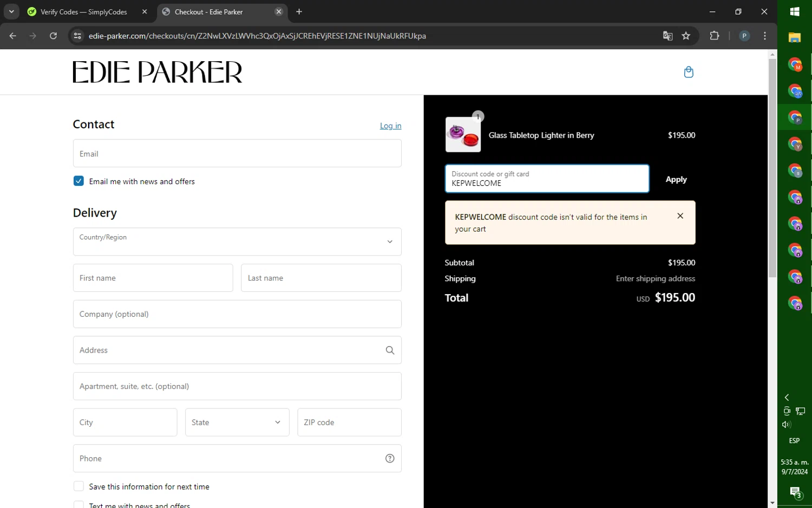The width and height of the screenshot is (812, 508).
Task: Click the Contact heading
Action: [94, 124]
